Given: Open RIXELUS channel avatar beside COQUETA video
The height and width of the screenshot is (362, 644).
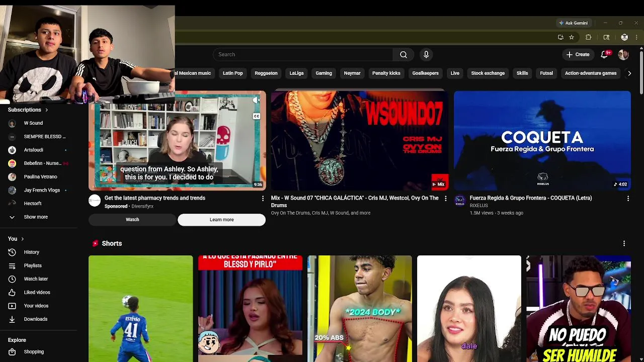Looking at the screenshot, I should (460, 201).
